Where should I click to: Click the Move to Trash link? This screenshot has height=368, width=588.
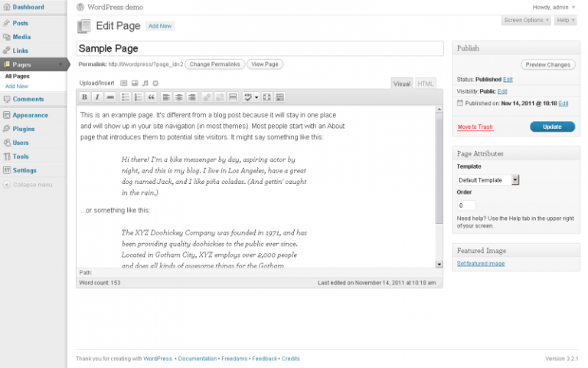pos(475,127)
